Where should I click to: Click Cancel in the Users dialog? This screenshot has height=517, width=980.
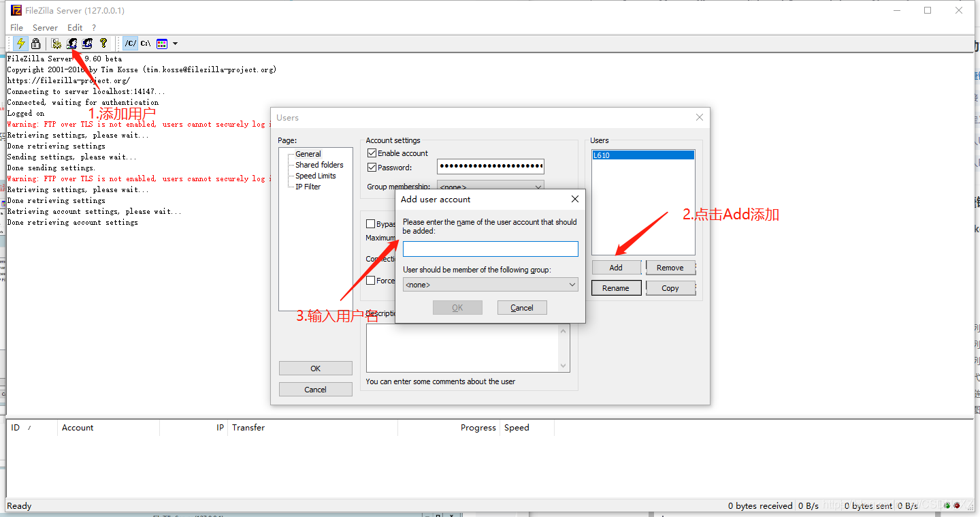(x=316, y=390)
